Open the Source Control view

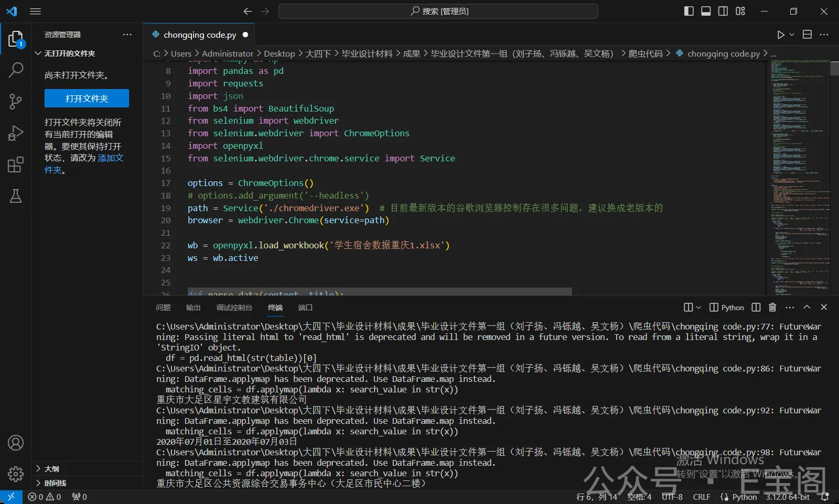point(16,101)
